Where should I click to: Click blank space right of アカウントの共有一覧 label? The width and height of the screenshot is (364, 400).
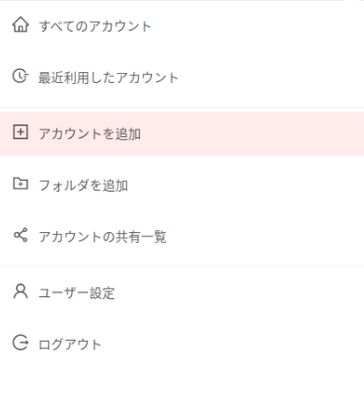[x=266, y=237]
